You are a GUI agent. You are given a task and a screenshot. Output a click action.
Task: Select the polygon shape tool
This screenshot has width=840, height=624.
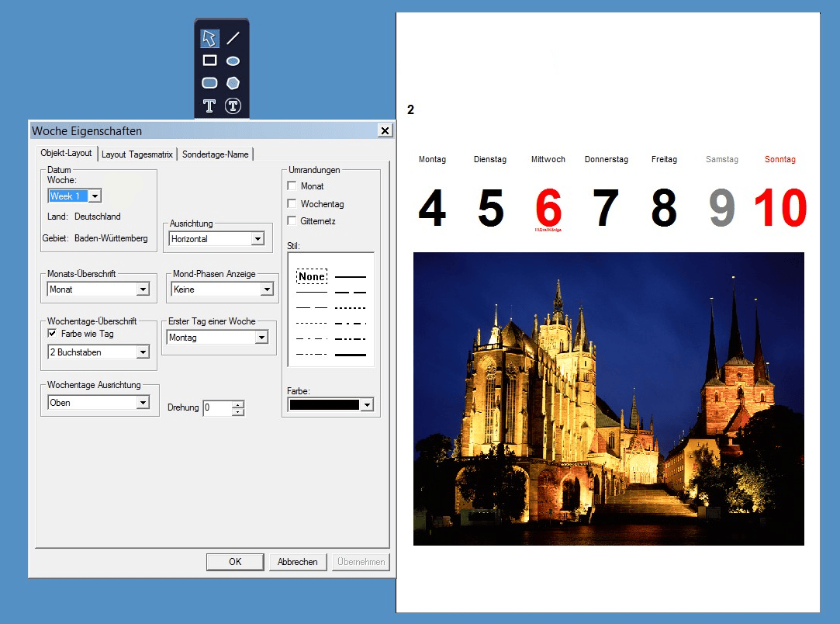coord(233,83)
